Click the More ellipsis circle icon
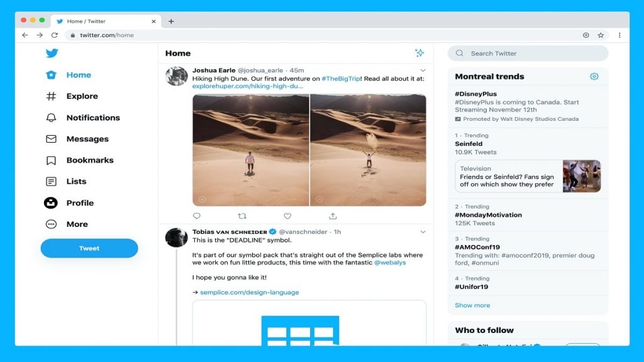The width and height of the screenshot is (644, 362). coord(52,224)
